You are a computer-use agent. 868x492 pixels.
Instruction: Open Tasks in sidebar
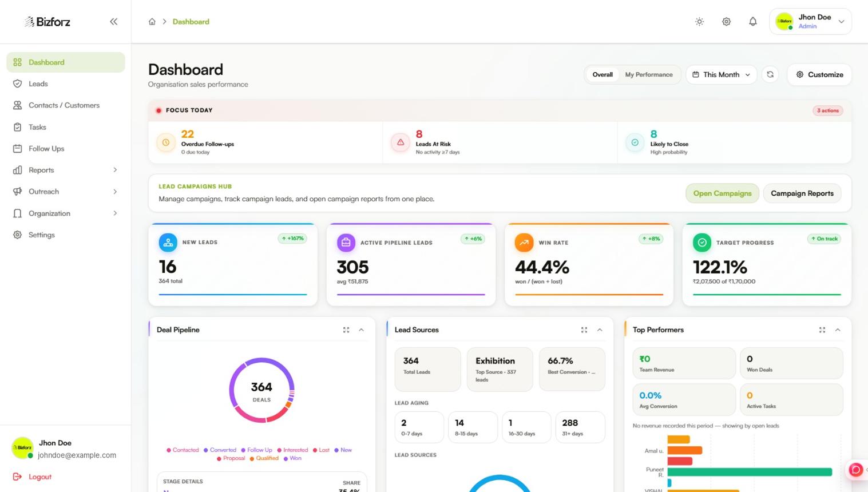pos(66,127)
